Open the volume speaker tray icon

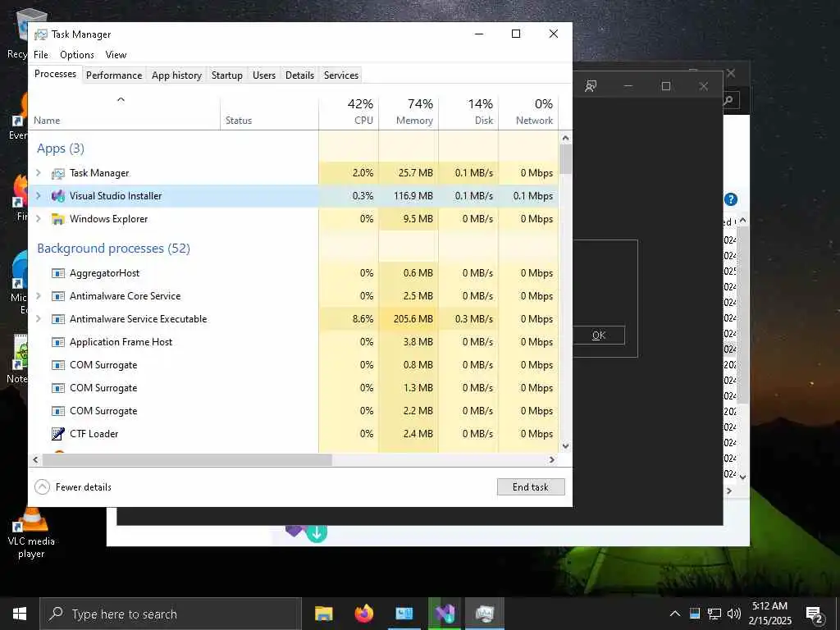[734, 614]
